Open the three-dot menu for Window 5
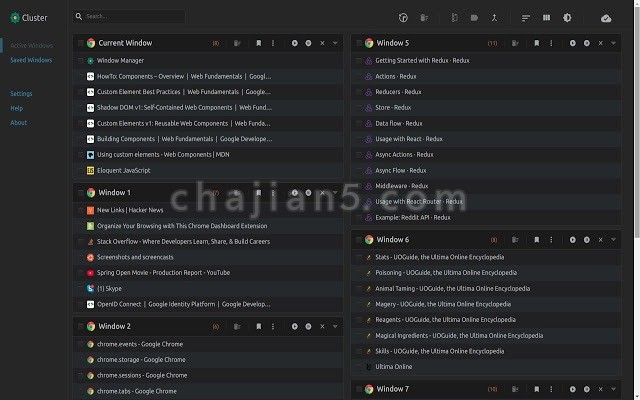The image size is (640, 400). [x=551, y=43]
